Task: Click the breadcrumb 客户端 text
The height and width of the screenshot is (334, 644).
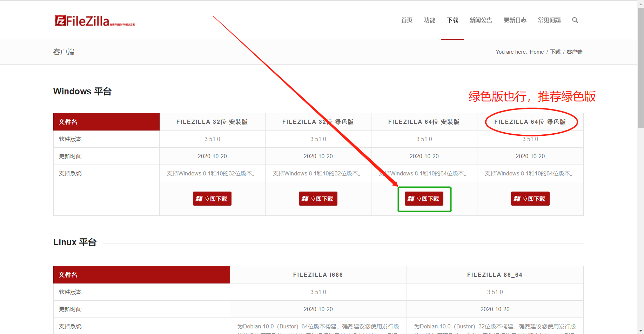Action: (x=575, y=52)
